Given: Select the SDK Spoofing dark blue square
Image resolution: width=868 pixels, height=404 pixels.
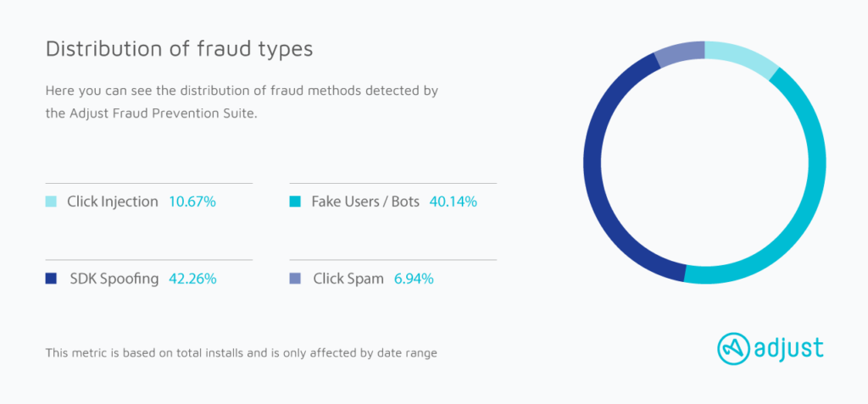Looking at the screenshot, I should (51, 279).
